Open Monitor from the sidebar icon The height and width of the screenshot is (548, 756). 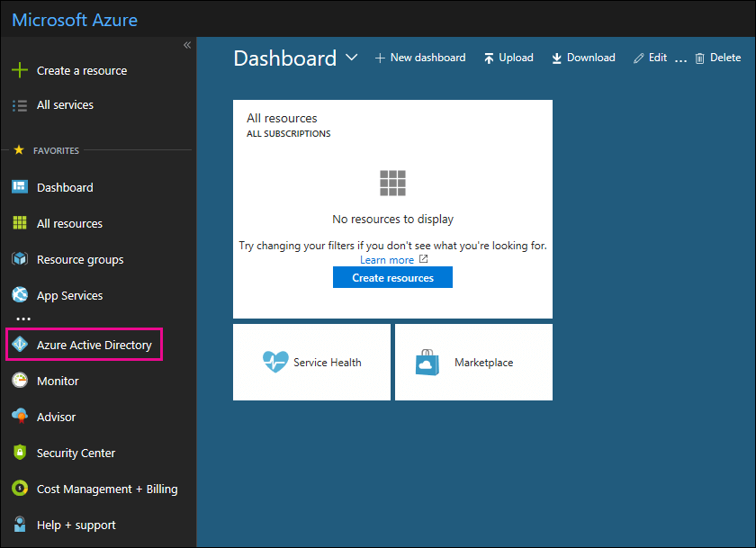coord(20,382)
